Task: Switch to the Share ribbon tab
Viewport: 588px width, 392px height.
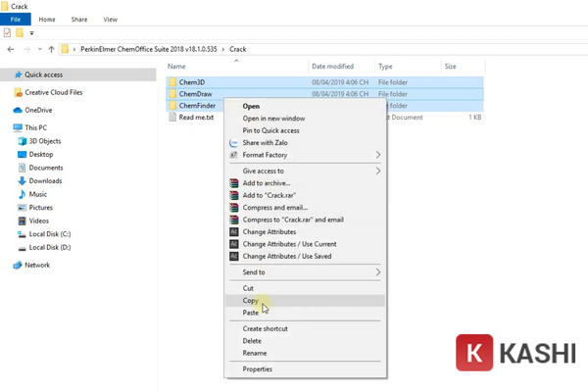Action: click(x=79, y=20)
